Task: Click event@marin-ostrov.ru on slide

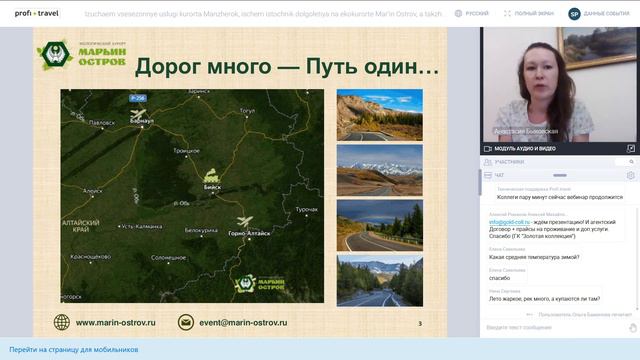Action: point(243,322)
